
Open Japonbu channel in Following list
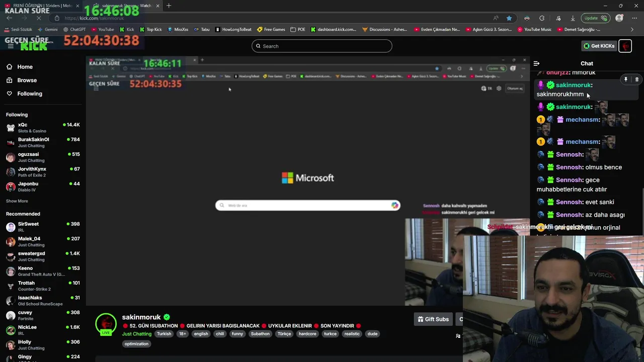43,187
